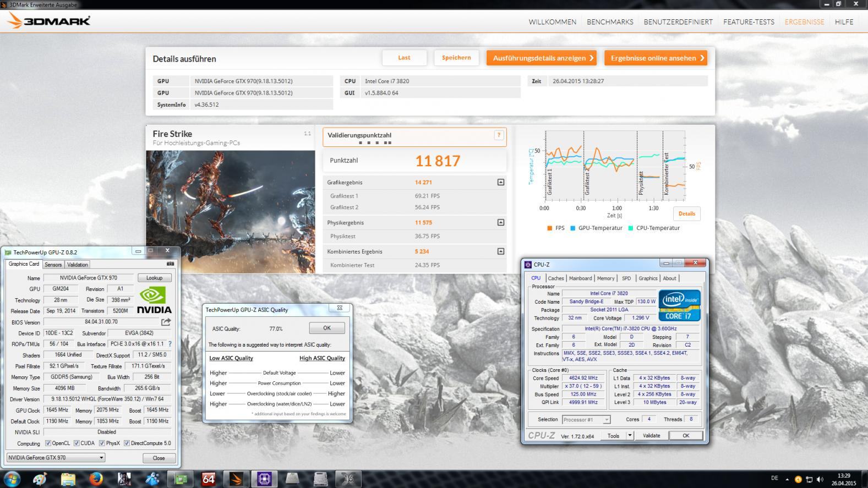Click Ergebnisse online ansehen button
This screenshot has height=488, width=868.
(x=656, y=58)
